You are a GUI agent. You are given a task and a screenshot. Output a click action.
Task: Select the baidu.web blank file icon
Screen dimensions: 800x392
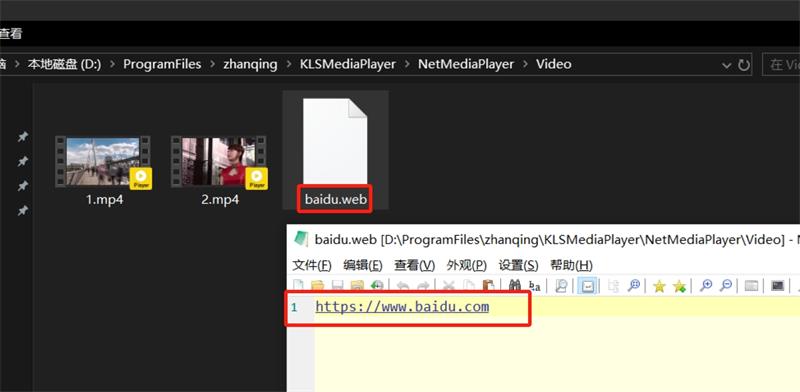(335, 141)
